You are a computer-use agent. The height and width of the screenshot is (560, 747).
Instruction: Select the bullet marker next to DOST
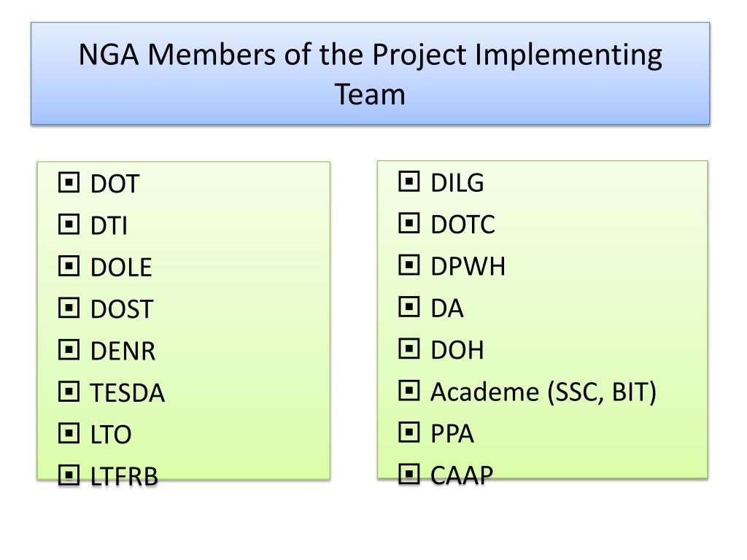point(69,308)
